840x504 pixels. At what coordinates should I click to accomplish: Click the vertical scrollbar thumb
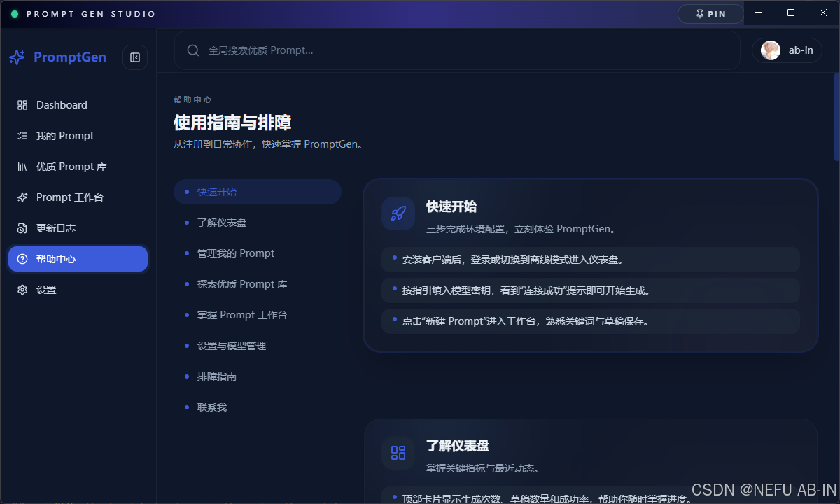(x=836, y=116)
